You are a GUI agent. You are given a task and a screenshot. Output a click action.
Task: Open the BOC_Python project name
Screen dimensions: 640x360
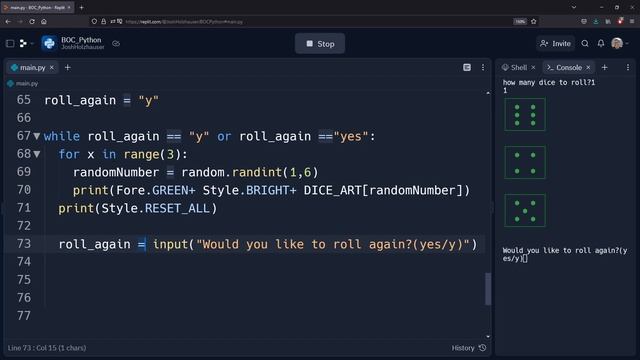[81, 40]
